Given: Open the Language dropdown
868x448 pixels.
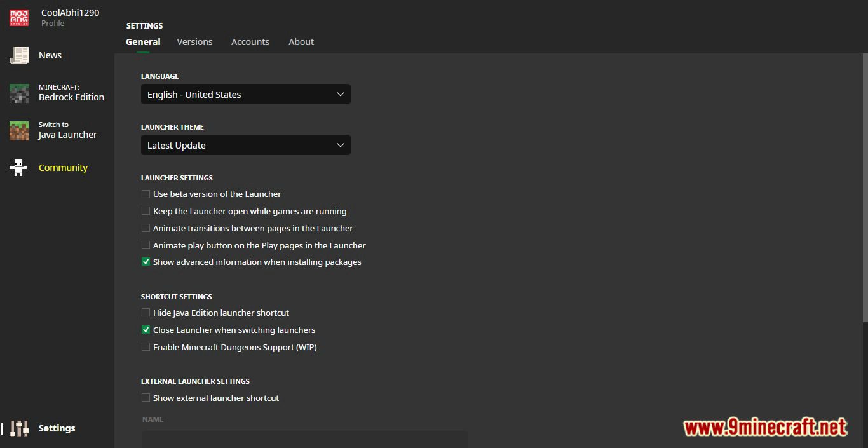Looking at the screenshot, I should 245,94.
